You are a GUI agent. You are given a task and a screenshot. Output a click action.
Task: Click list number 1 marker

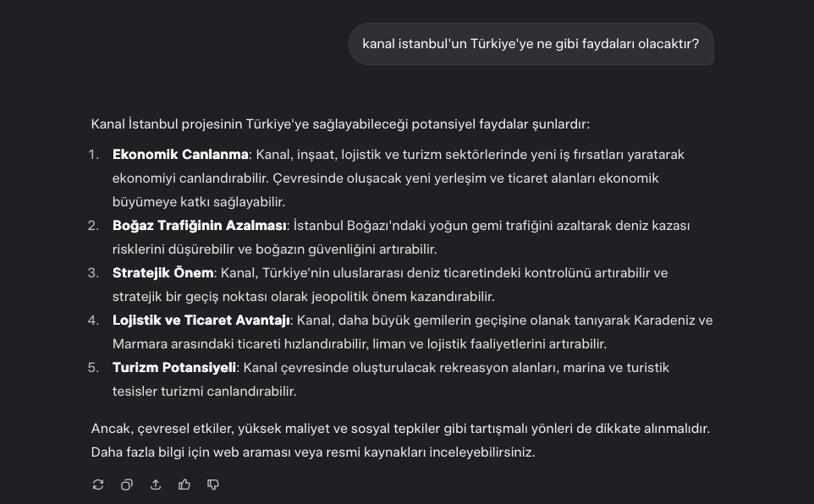pyautogui.click(x=93, y=155)
